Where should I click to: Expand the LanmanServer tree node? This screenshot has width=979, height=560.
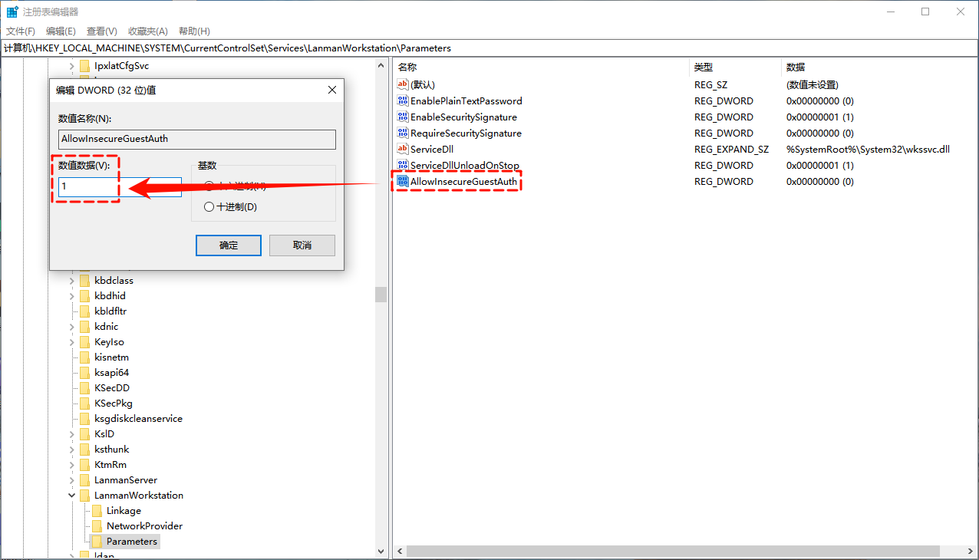72,480
